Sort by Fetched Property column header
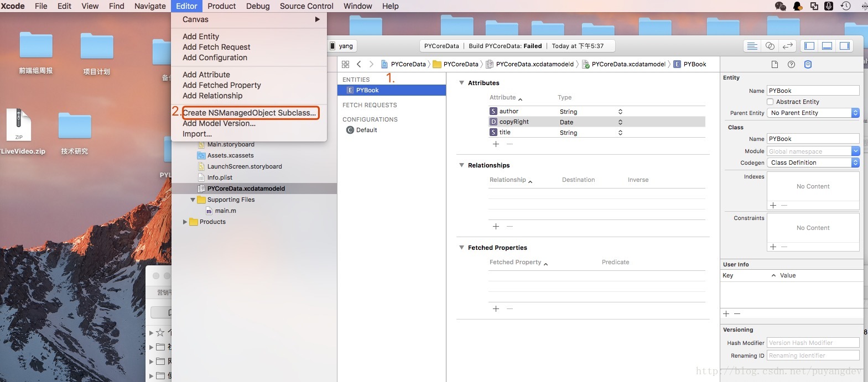The width and height of the screenshot is (868, 382). coord(518,262)
